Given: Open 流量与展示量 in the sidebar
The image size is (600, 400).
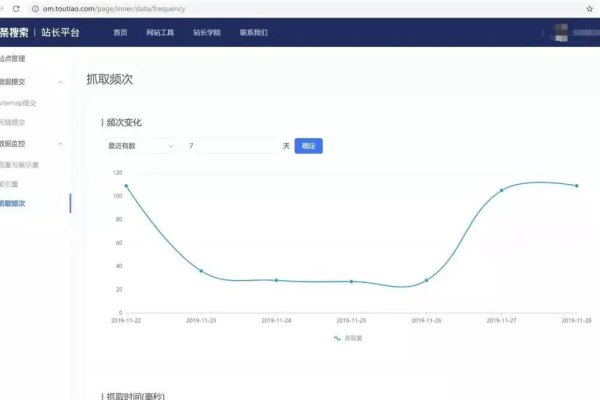Looking at the screenshot, I should tap(19, 165).
